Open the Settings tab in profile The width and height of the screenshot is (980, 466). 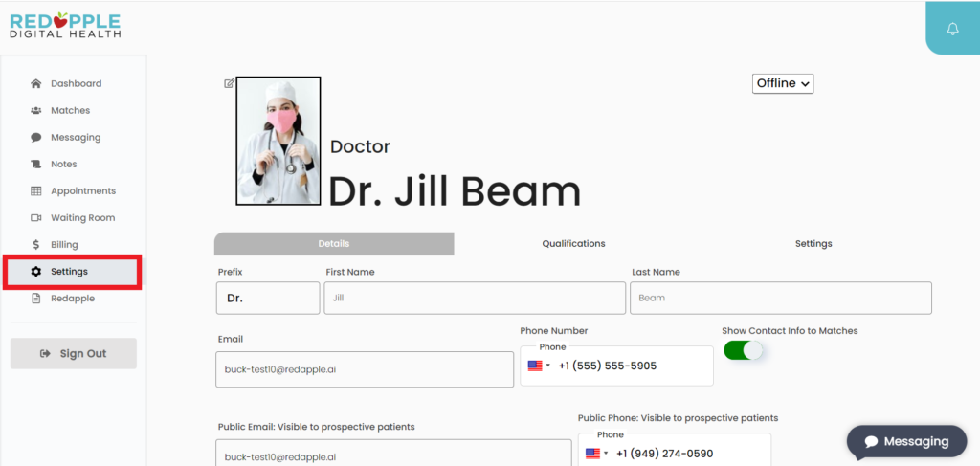pos(813,244)
